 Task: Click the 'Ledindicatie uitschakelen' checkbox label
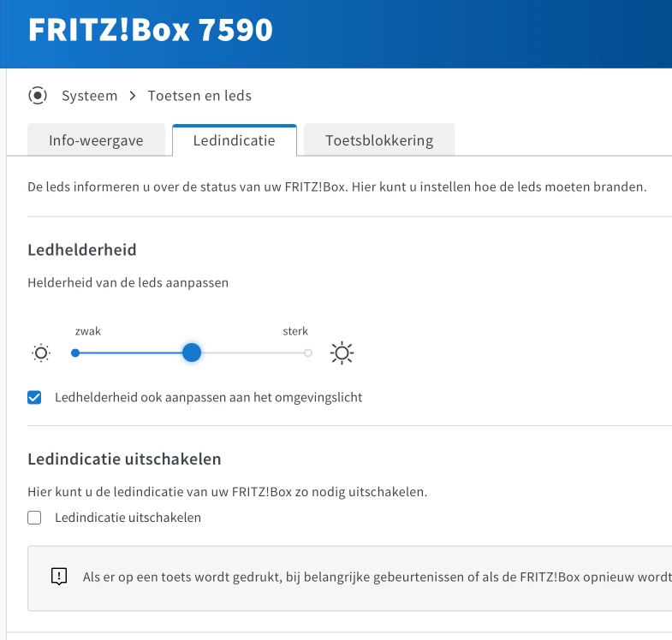tap(128, 518)
